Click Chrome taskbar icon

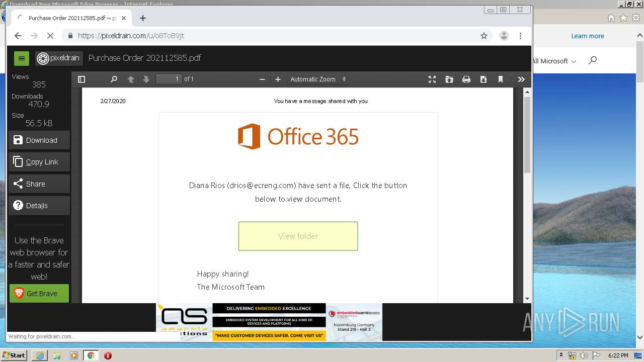click(x=91, y=355)
